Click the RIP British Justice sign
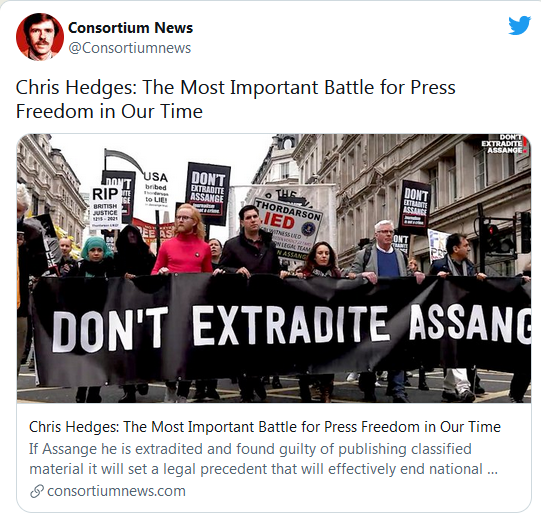Screen dimensions: 541x514 (106, 207)
